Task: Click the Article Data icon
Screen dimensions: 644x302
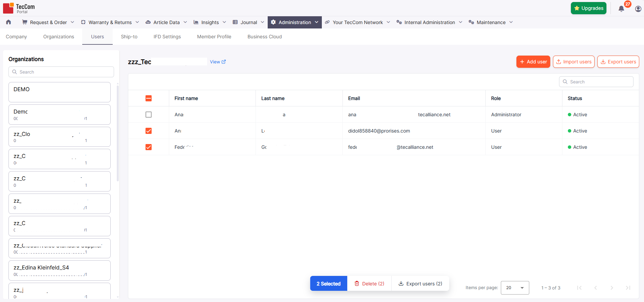Action: 148,22
